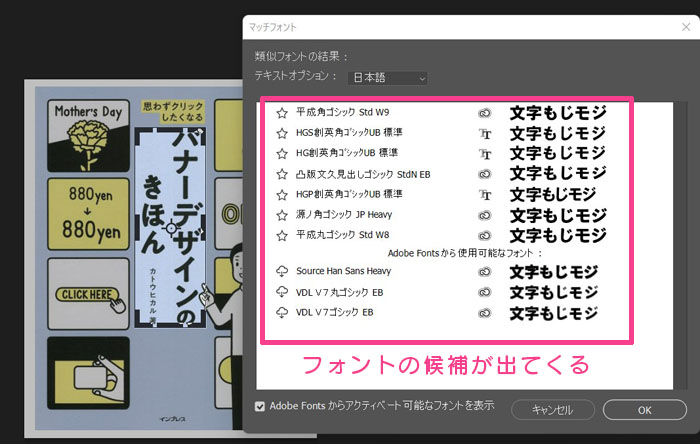
Task: Open the 日本語 text option dropdown
Action: (x=388, y=78)
